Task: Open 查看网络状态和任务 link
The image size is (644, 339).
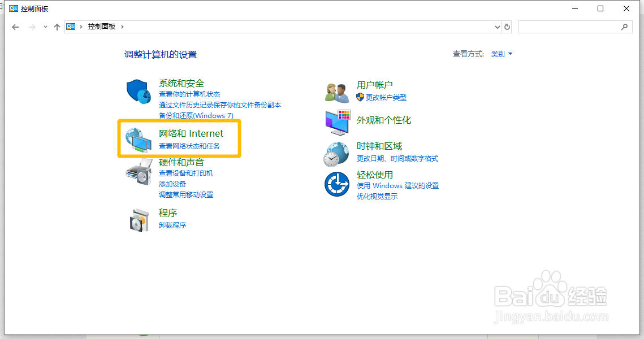Action: click(x=189, y=146)
